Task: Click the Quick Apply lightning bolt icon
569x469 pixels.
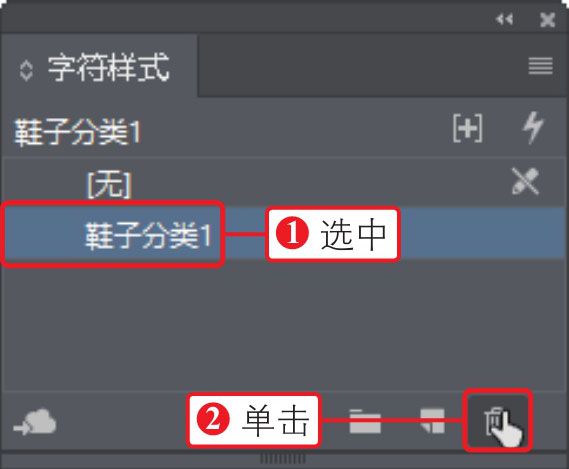Action: [533, 128]
